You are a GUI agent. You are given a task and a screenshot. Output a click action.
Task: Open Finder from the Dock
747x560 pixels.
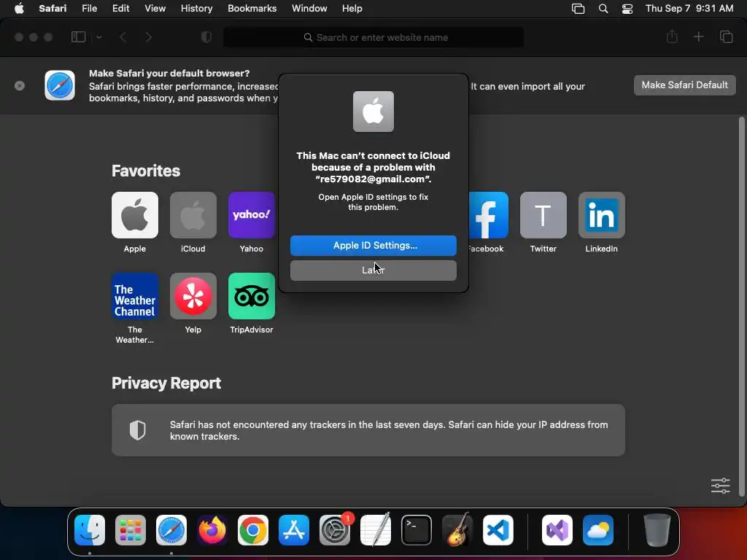90,530
